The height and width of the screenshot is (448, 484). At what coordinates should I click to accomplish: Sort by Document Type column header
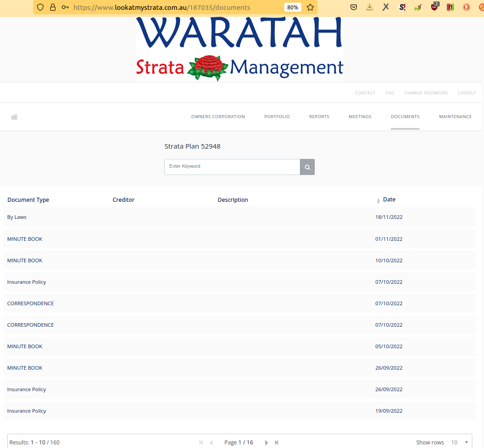(28, 200)
